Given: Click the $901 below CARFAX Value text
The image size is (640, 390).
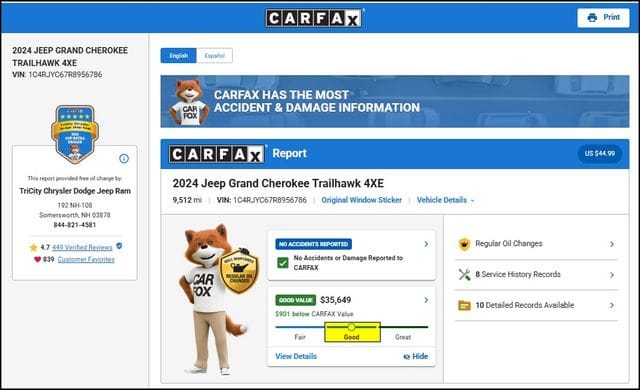Looking at the screenshot, I should 314,314.
